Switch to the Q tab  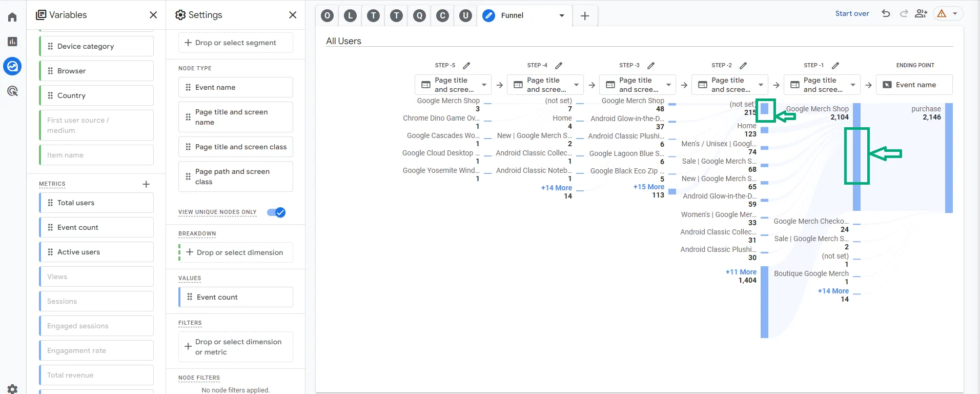pos(419,15)
